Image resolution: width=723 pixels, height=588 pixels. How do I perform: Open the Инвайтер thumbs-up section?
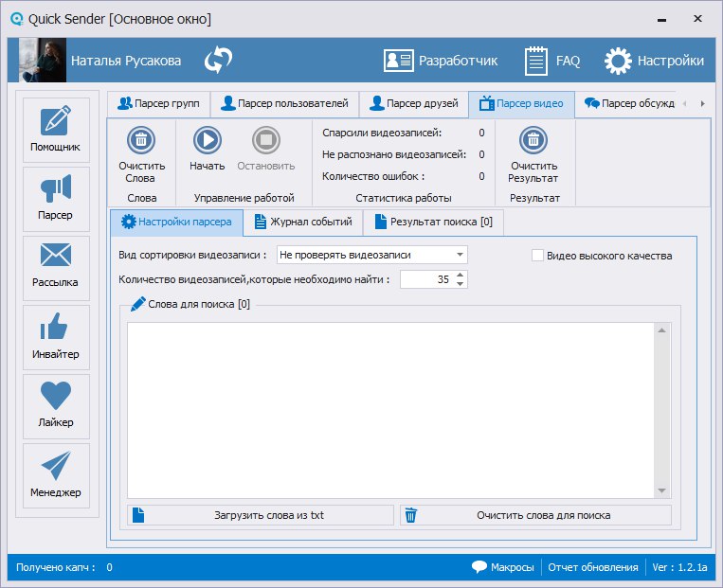(x=56, y=337)
